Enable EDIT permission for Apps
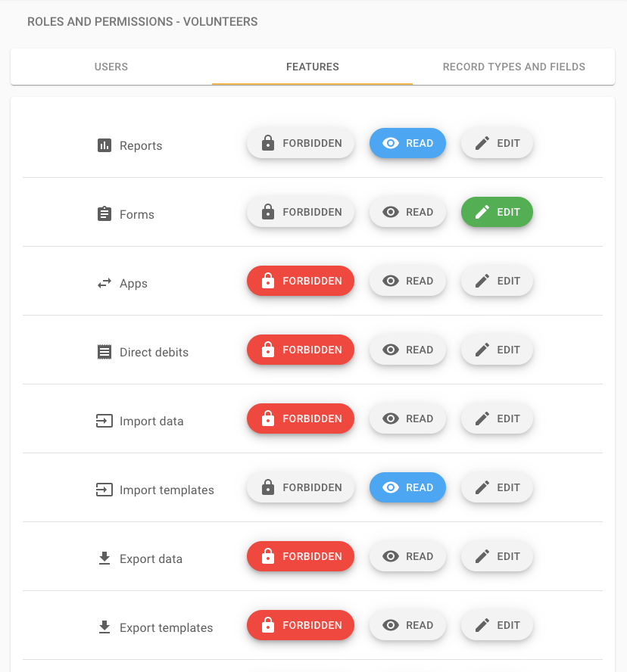 (497, 281)
